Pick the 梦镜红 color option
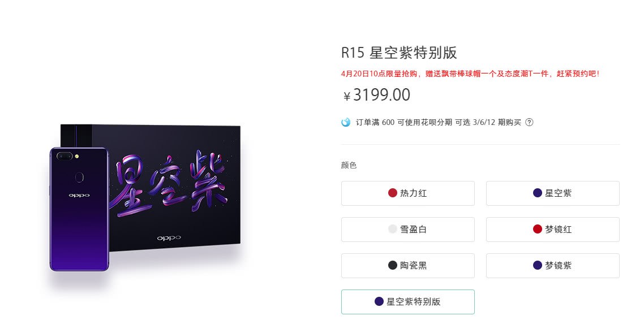The image size is (644, 320). [552, 230]
